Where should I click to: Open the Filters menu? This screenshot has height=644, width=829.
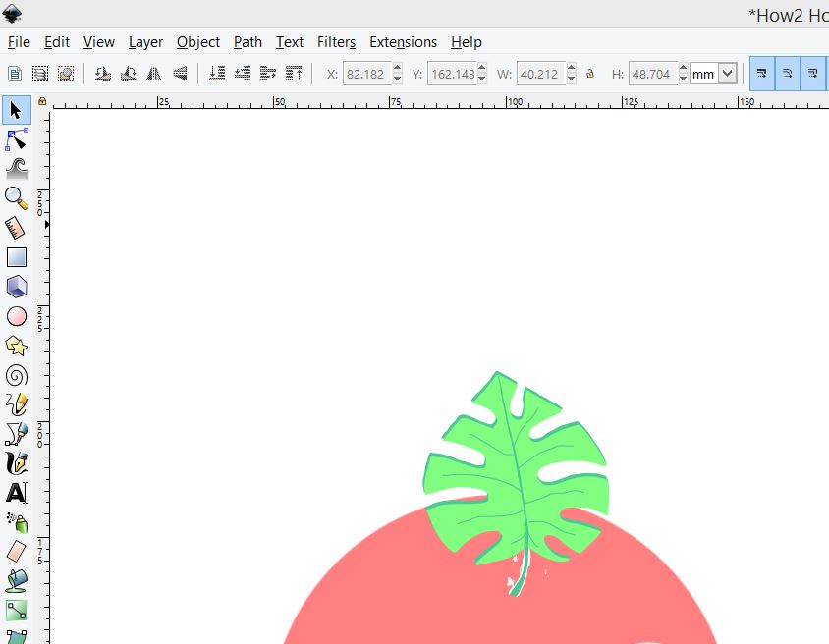[336, 42]
